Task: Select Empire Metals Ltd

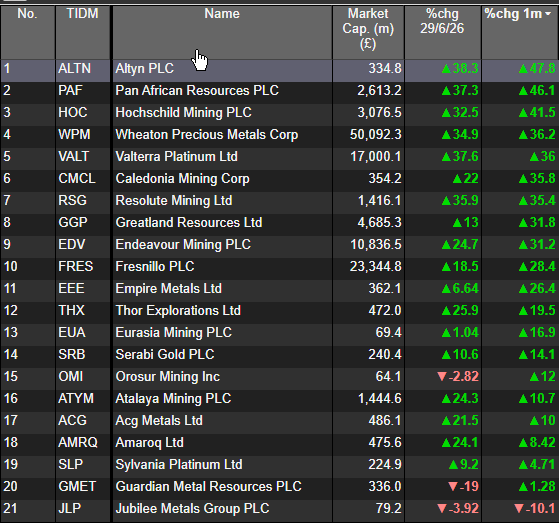Action: (168, 289)
